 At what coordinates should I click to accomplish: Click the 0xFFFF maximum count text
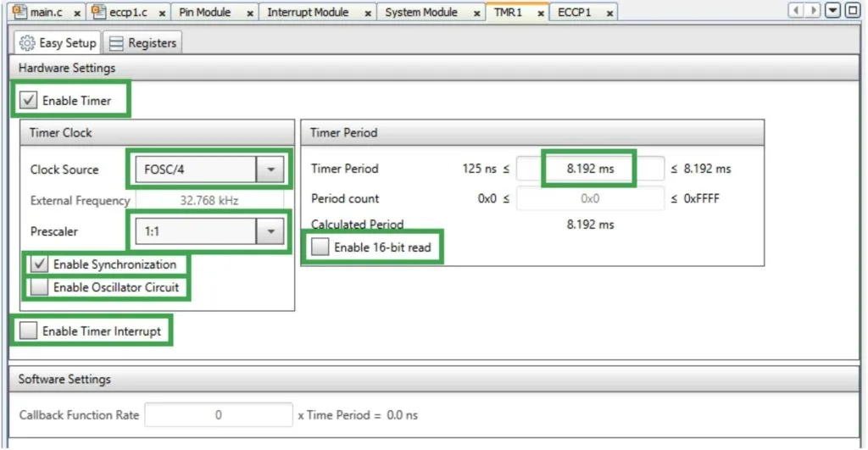click(701, 198)
